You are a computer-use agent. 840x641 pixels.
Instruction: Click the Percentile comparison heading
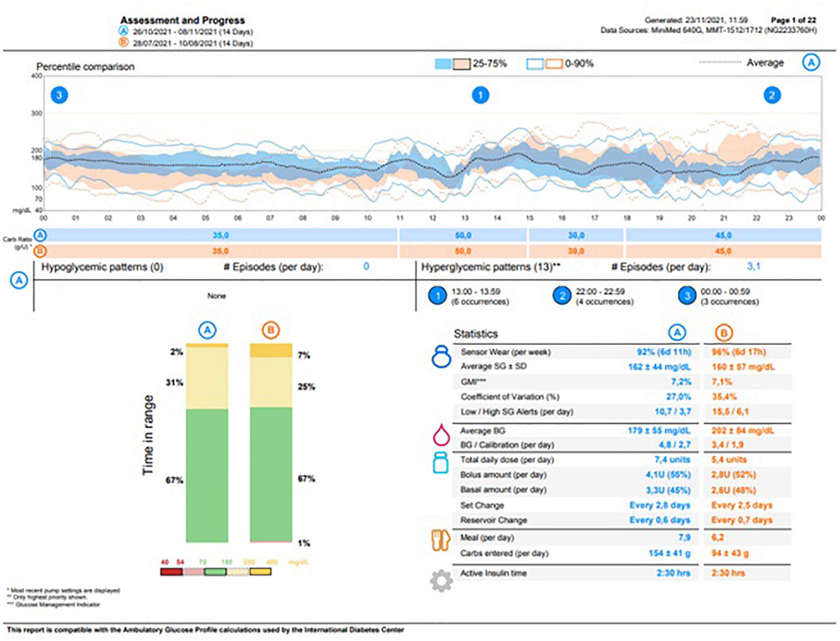tap(85, 66)
